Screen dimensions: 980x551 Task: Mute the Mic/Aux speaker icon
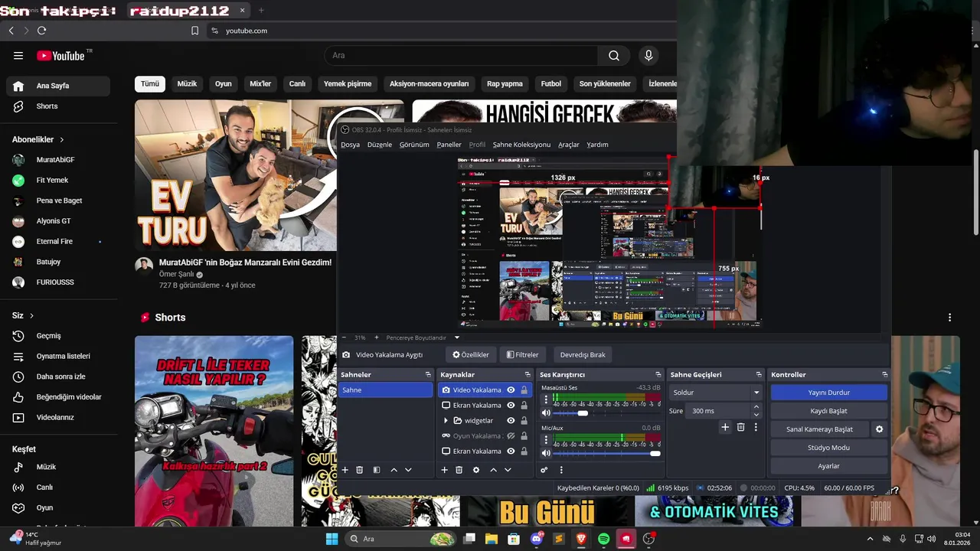point(546,453)
